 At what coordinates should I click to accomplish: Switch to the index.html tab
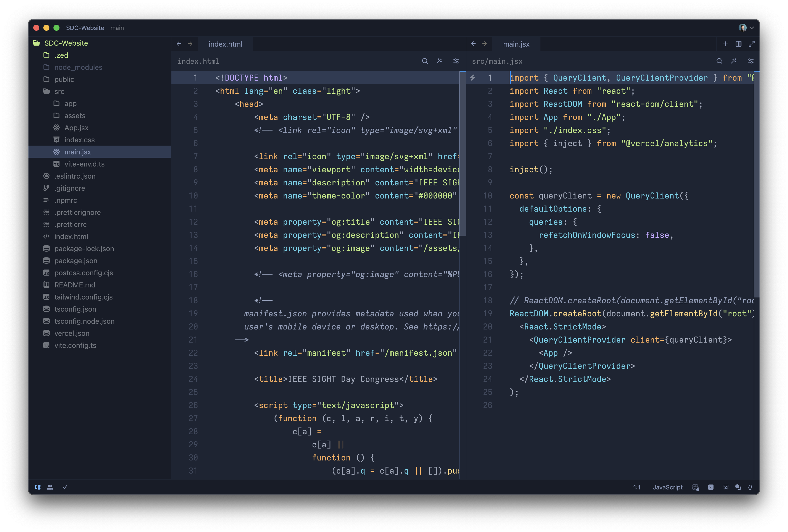click(225, 44)
